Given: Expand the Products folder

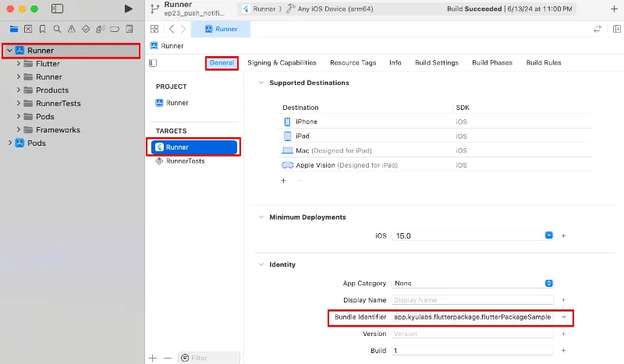Looking at the screenshot, I should (x=18, y=90).
